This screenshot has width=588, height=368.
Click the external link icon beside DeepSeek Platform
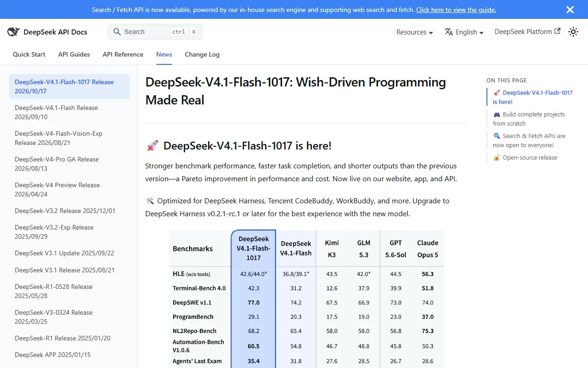click(557, 31)
